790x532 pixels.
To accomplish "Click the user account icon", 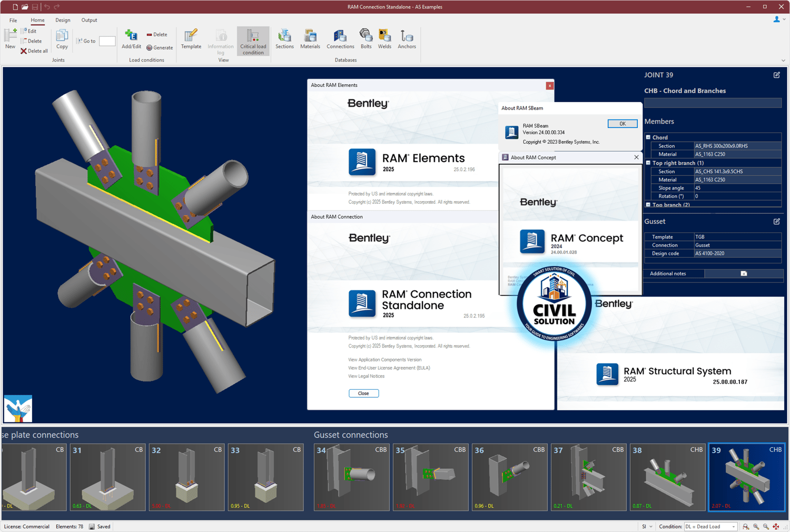I will [777, 19].
